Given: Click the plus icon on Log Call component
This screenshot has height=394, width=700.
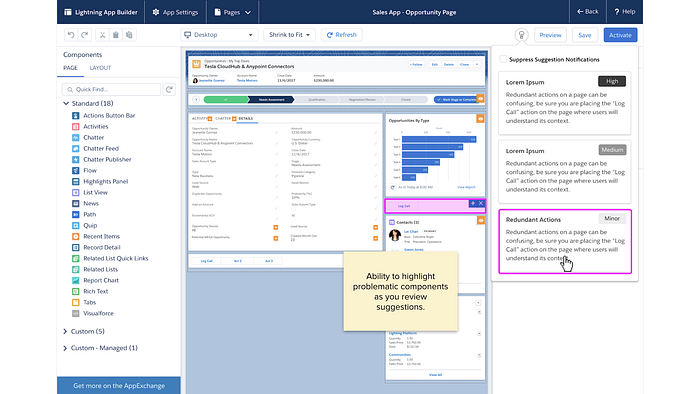Looking at the screenshot, I should point(473,203).
